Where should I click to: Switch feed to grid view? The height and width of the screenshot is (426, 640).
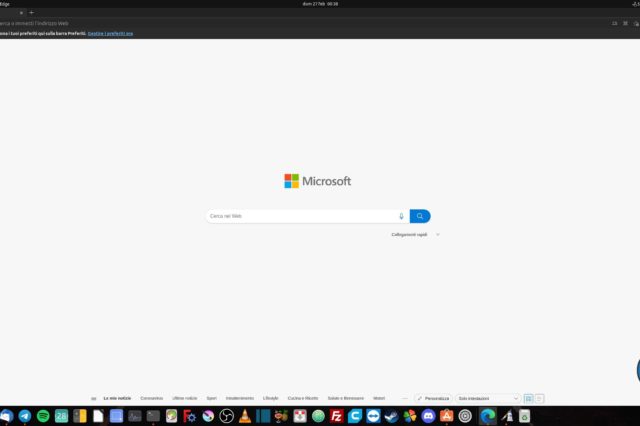pos(528,399)
